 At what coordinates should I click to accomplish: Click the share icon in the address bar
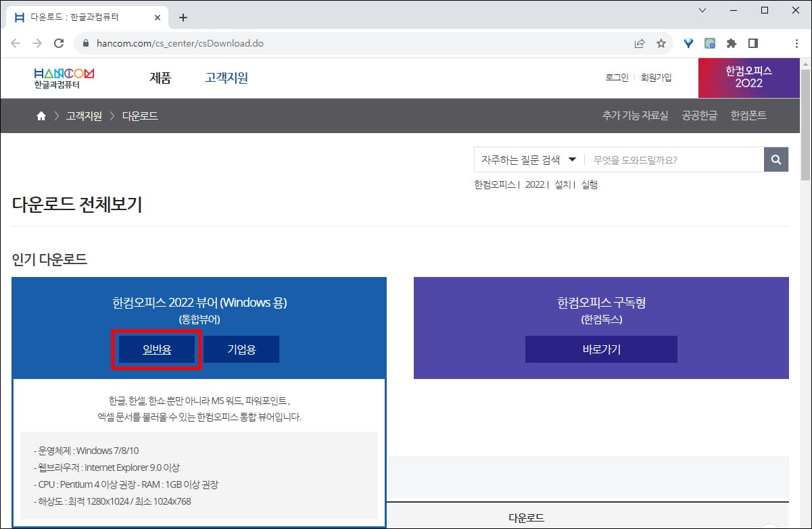click(640, 42)
